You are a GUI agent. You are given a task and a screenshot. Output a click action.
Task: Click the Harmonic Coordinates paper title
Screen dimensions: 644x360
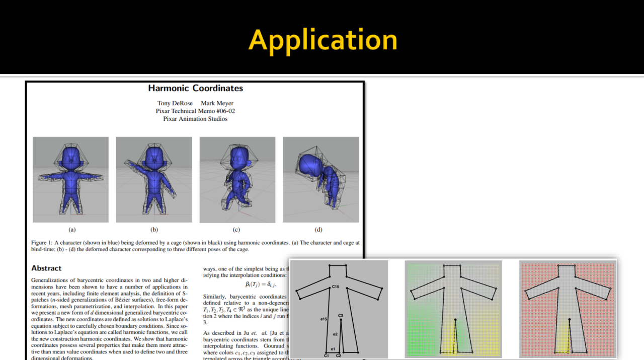(x=195, y=88)
